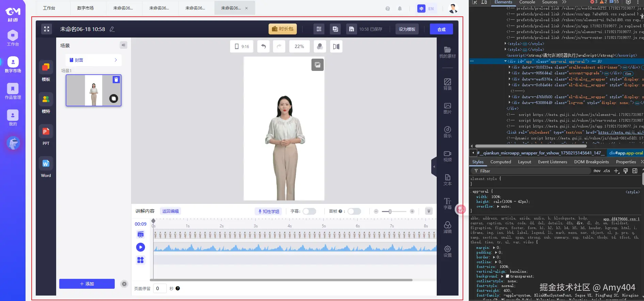644x301 pixels.
Task: Click the 合成 synthesize button
Action: (x=441, y=29)
